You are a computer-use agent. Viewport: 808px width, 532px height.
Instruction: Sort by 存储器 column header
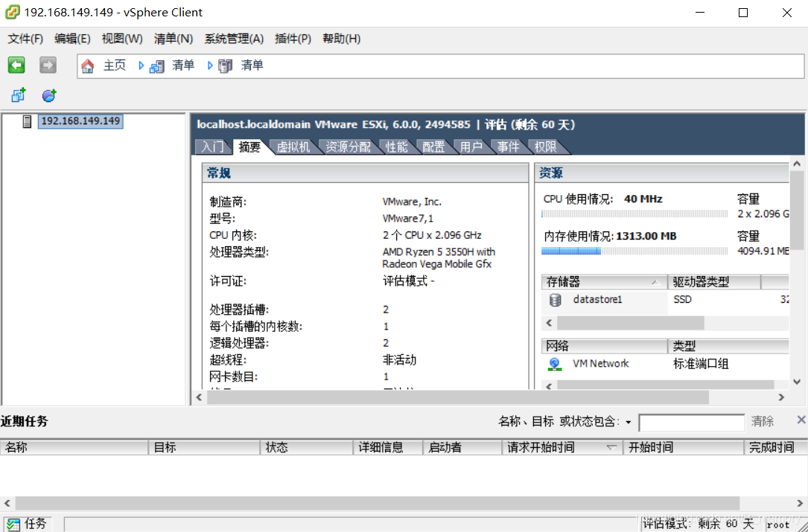[605, 282]
